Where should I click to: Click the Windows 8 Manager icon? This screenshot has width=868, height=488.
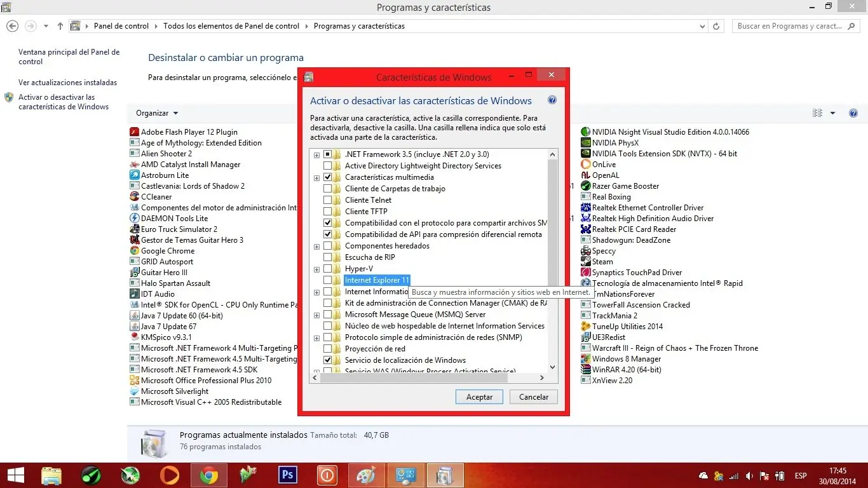click(586, 359)
